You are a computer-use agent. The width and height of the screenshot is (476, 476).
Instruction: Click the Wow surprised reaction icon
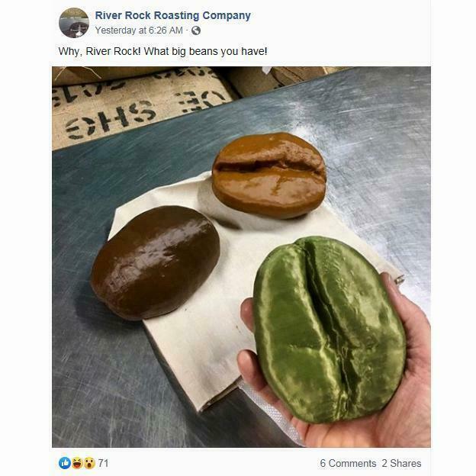pyautogui.click(x=89, y=463)
